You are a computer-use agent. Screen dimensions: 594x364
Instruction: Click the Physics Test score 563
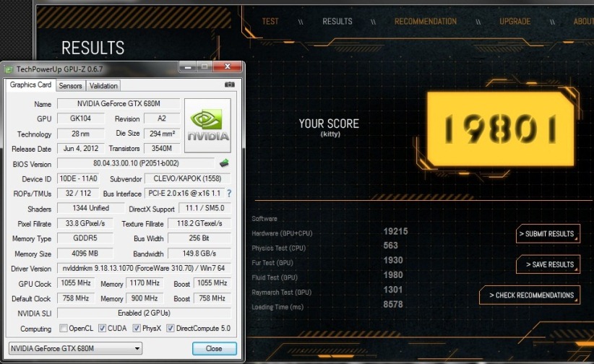(x=390, y=246)
